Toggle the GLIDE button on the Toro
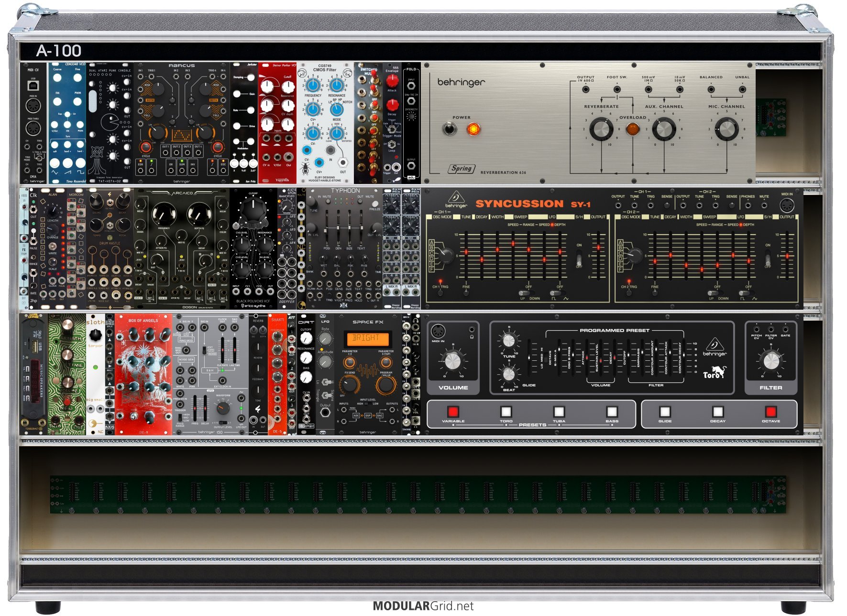Image resolution: width=847 pixels, height=616 pixels. [x=665, y=411]
